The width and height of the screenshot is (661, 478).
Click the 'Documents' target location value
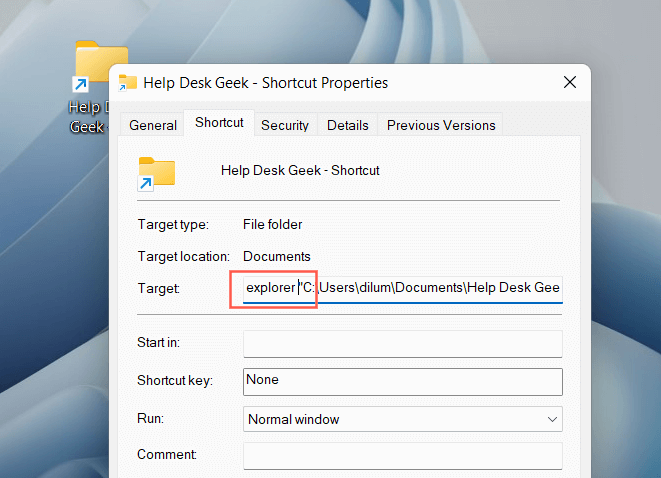tap(277, 256)
